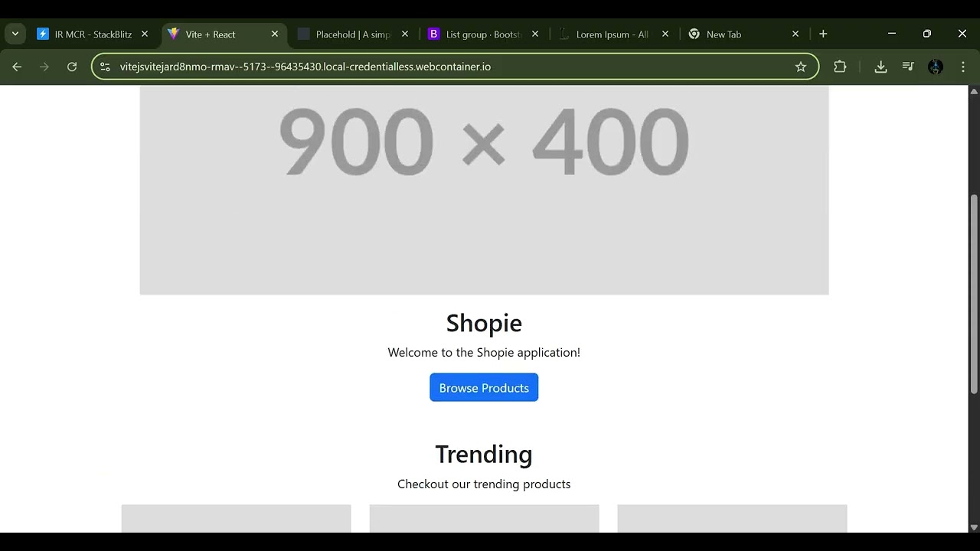Click the browser forward arrow
The image size is (980, 551).
click(44, 67)
